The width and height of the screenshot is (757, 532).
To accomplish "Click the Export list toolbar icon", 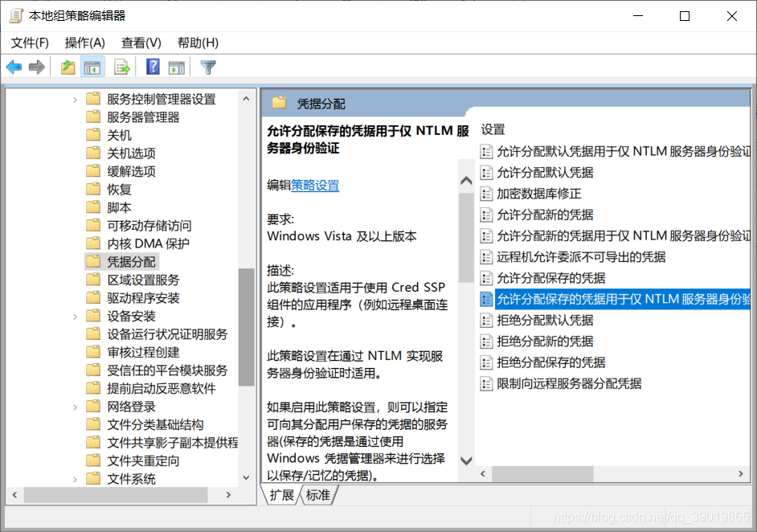I will tap(122, 68).
